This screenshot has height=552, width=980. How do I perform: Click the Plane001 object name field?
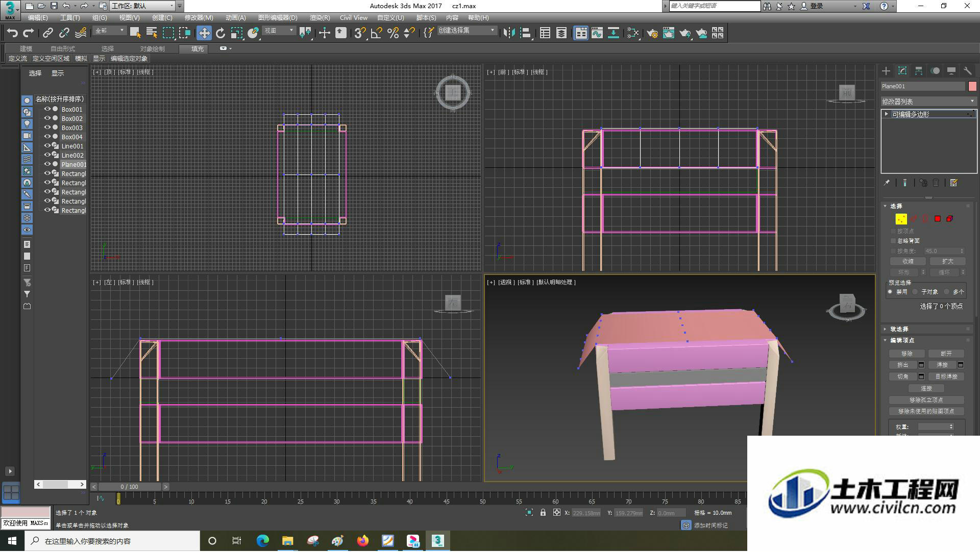click(923, 86)
